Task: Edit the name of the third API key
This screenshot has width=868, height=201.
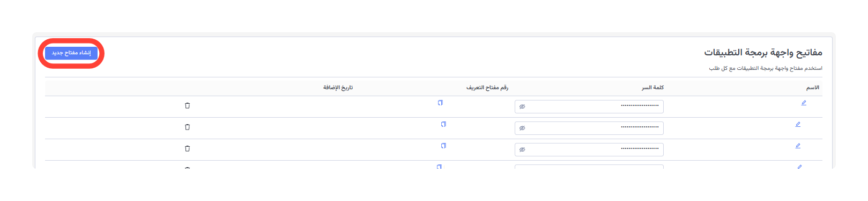Action: coord(798,146)
